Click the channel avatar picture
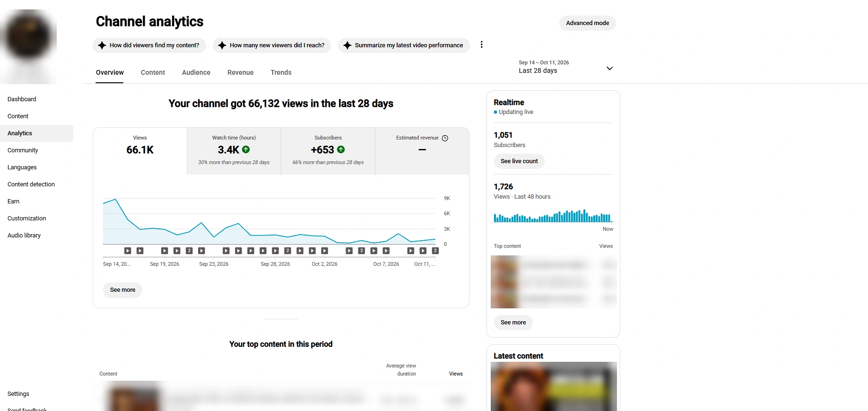The width and height of the screenshot is (868, 411). (28, 37)
